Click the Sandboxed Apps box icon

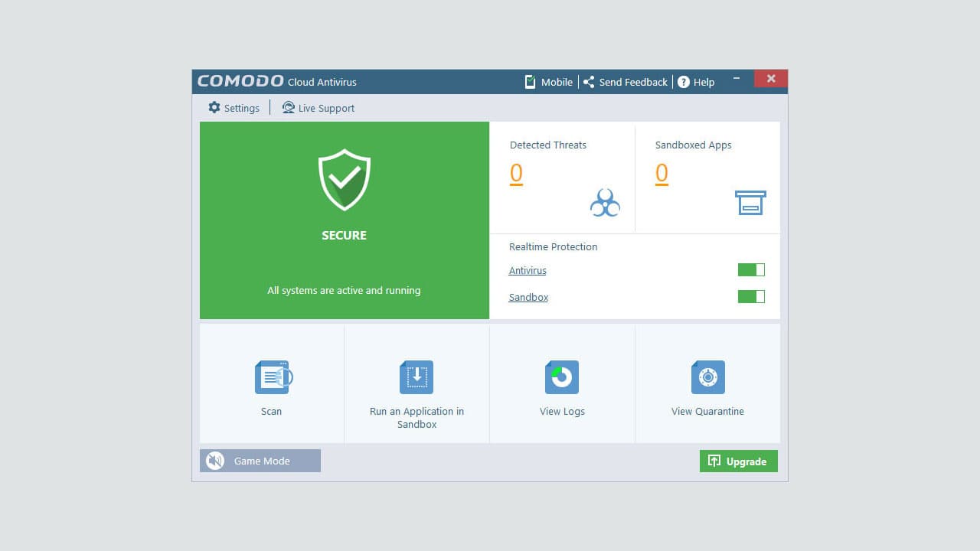click(750, 202)
